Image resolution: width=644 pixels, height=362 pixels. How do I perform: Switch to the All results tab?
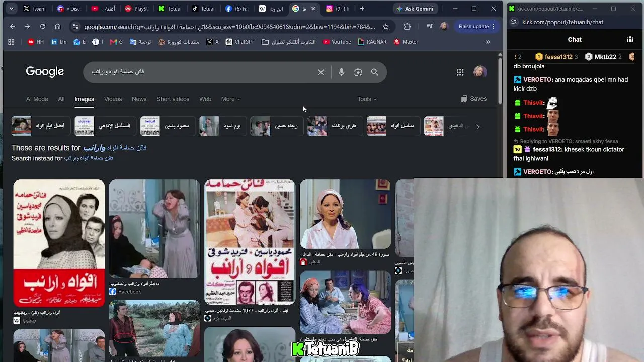coord(61,99)
